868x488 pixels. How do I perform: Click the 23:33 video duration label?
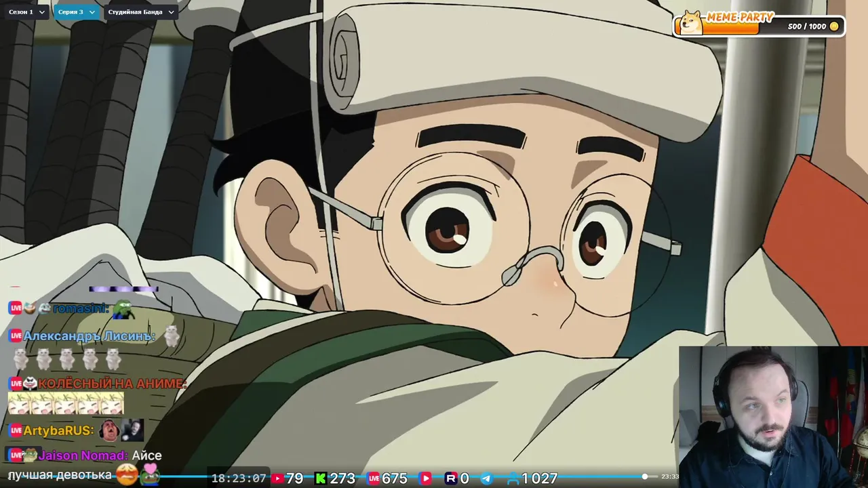point(669,476)
